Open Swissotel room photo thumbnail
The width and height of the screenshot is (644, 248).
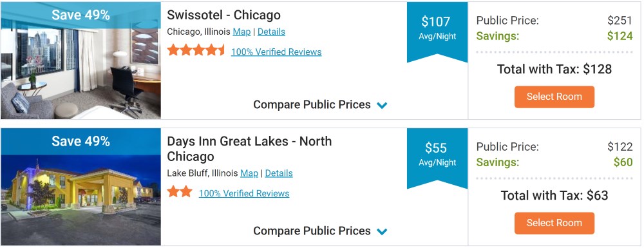[80, 61]
